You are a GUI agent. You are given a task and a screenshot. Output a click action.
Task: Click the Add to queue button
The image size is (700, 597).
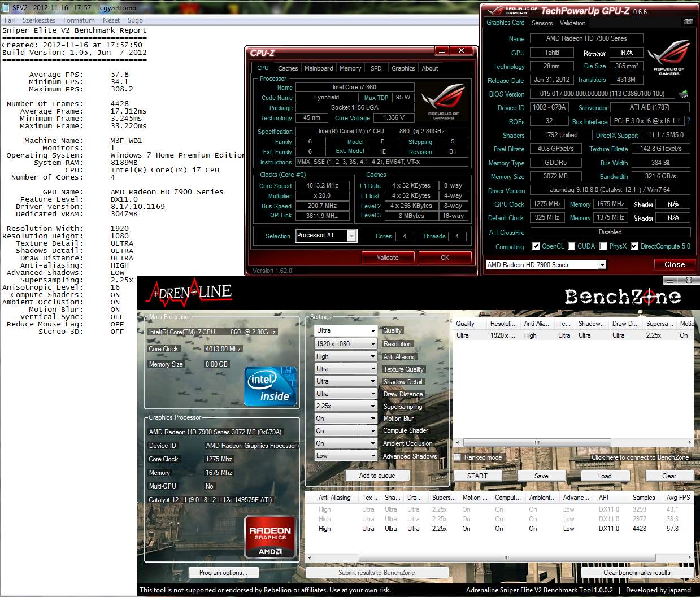pyautogui.click(x=377, y=476)
